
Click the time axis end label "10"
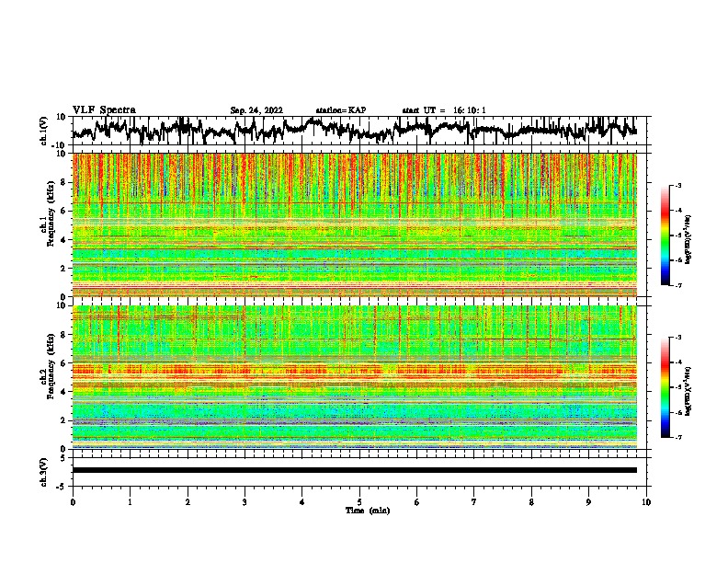pyautogui.click(x=646, y=502)
